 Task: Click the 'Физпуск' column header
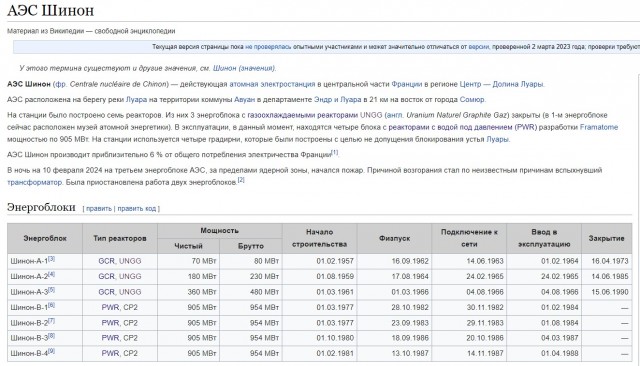click(394, 238)
